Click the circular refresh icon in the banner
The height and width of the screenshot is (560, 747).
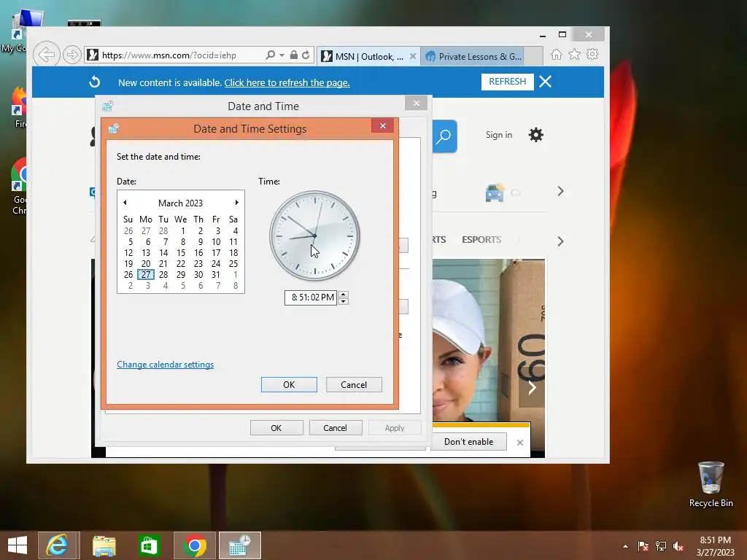(x=94, y=82)
